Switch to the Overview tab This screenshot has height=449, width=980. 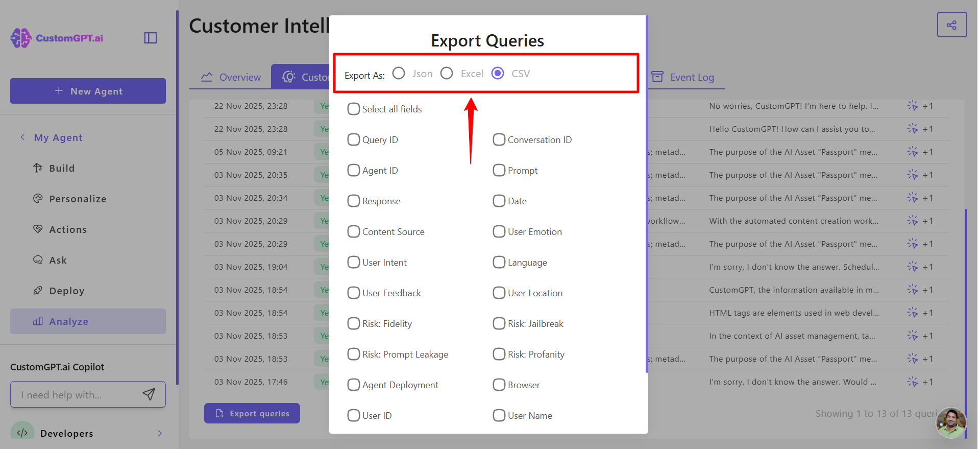231,77
